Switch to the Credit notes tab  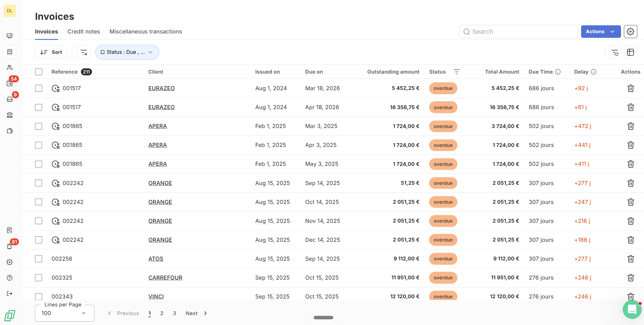click(84, 31)
